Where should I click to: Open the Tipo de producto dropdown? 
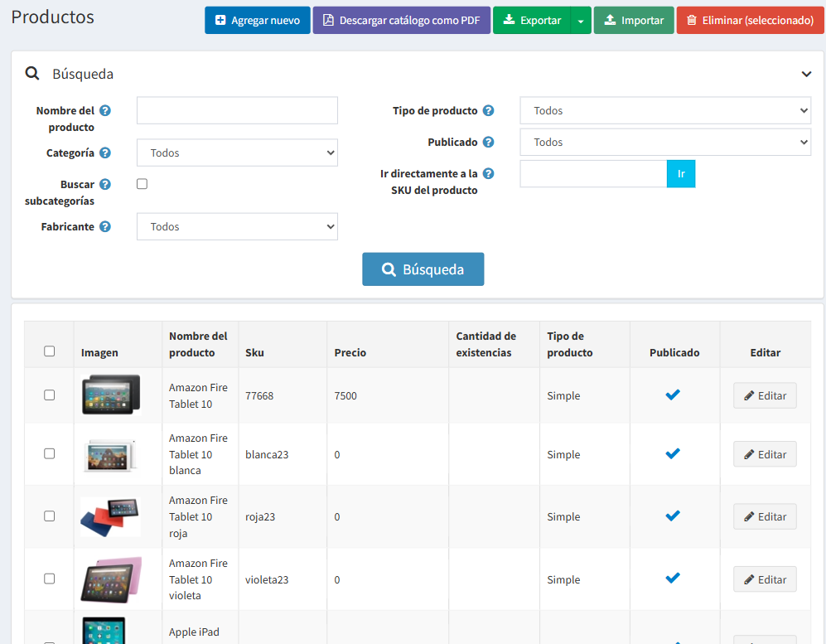tap(664, 110)
